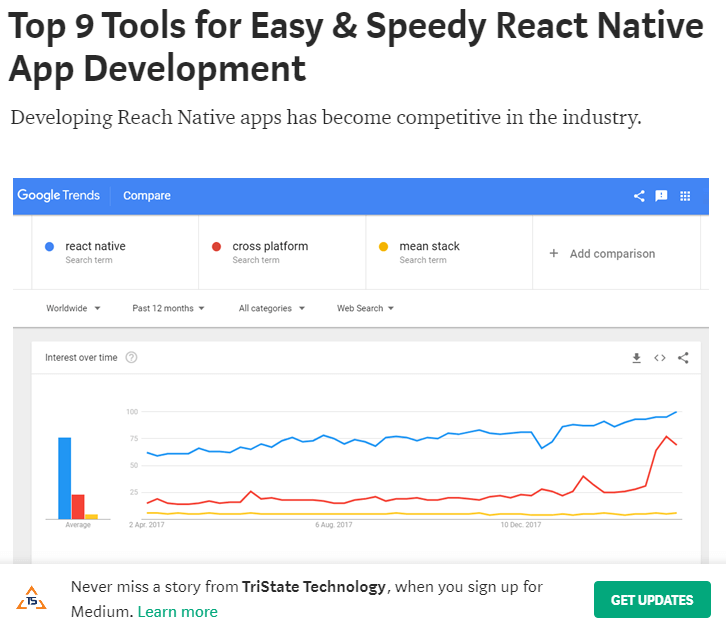Open the Worldwide region dropdown
The image size is (726, 630).
click(x=73, y=308)
